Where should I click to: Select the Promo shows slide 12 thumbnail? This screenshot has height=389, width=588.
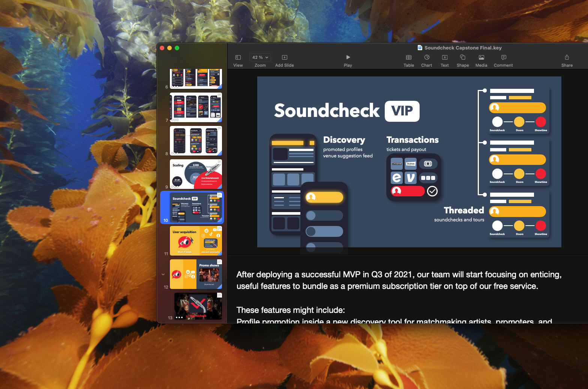(x=196, y=274)
